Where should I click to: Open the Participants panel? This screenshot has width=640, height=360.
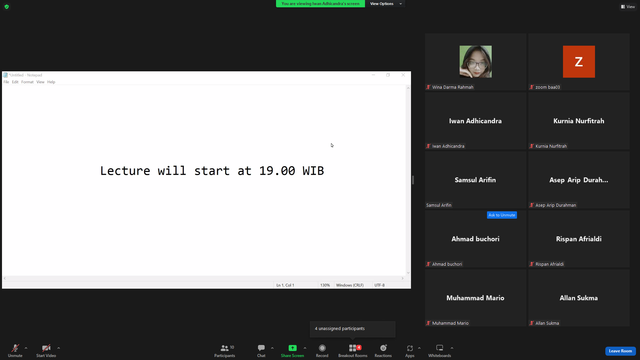tap(224, 350)
